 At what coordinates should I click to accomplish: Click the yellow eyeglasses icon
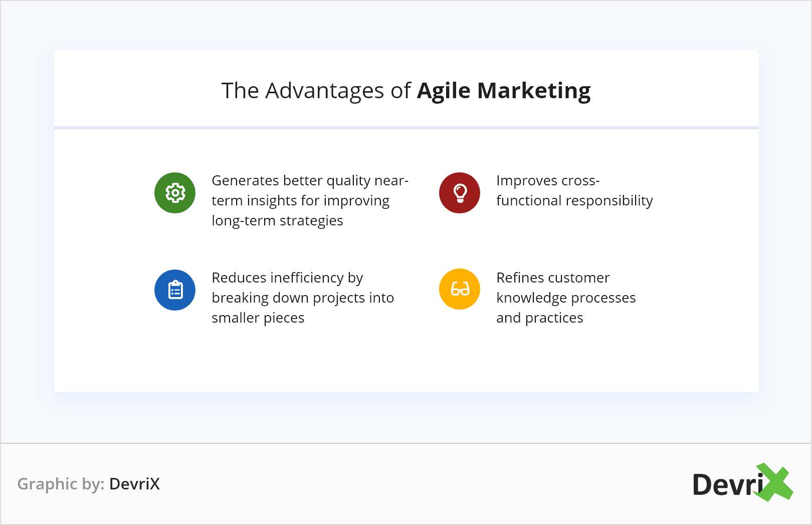pos(460,289)
